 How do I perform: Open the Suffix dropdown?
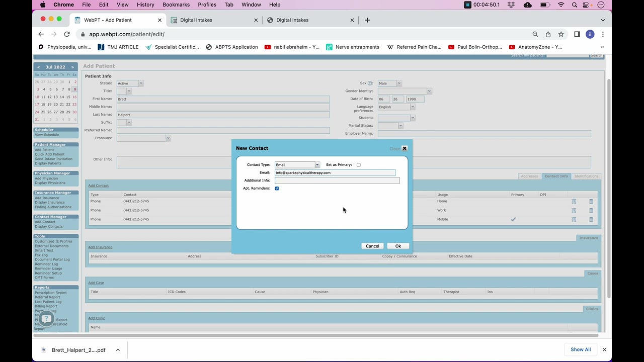tap(124, 122)
